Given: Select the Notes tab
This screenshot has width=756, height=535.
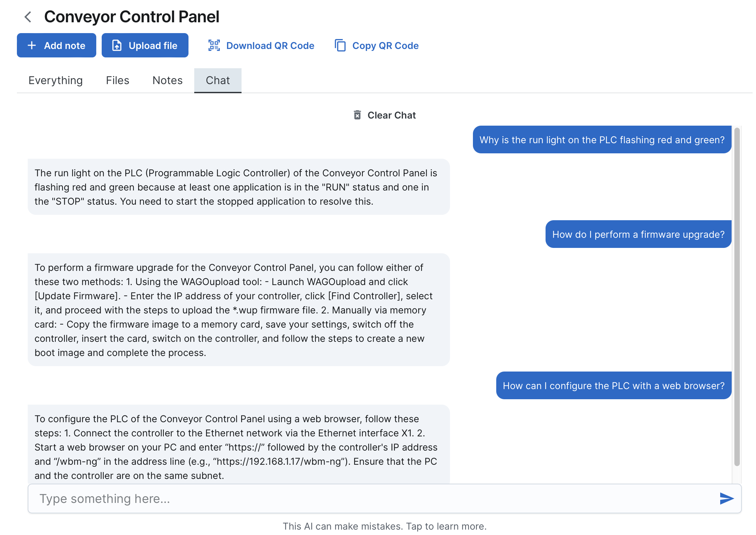Looking at the screenshot, I should [168, 80].
